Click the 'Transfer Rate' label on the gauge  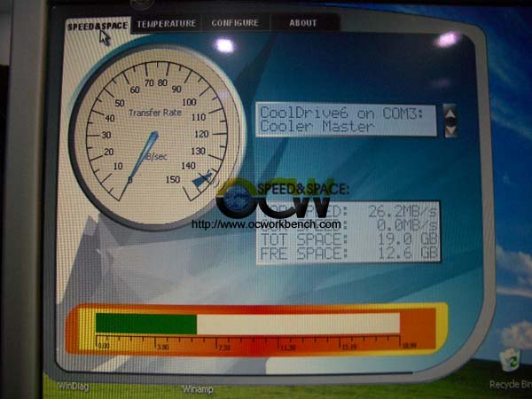[155, 113]
